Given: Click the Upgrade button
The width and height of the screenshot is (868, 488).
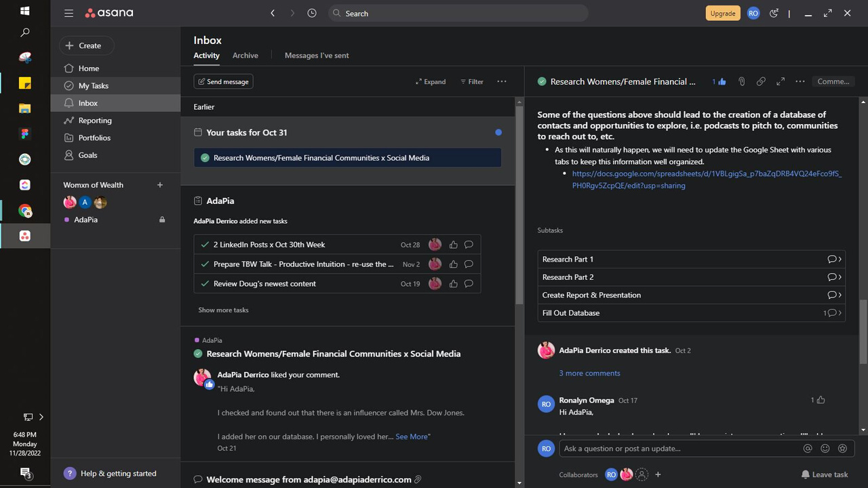Looking at the screenshot, I should pos(723,13).
